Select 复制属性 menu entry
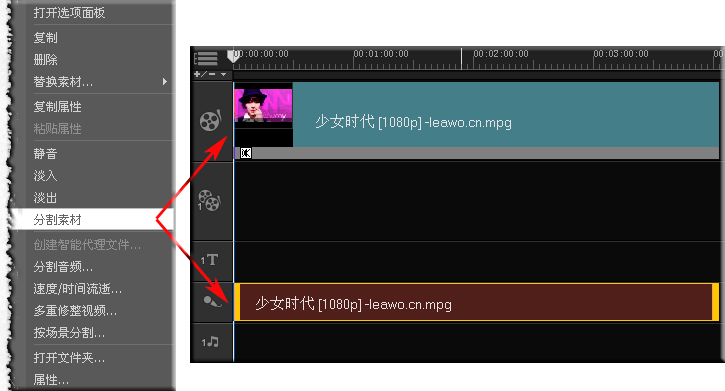The image size is (725, 391). [x=57, y=107]
